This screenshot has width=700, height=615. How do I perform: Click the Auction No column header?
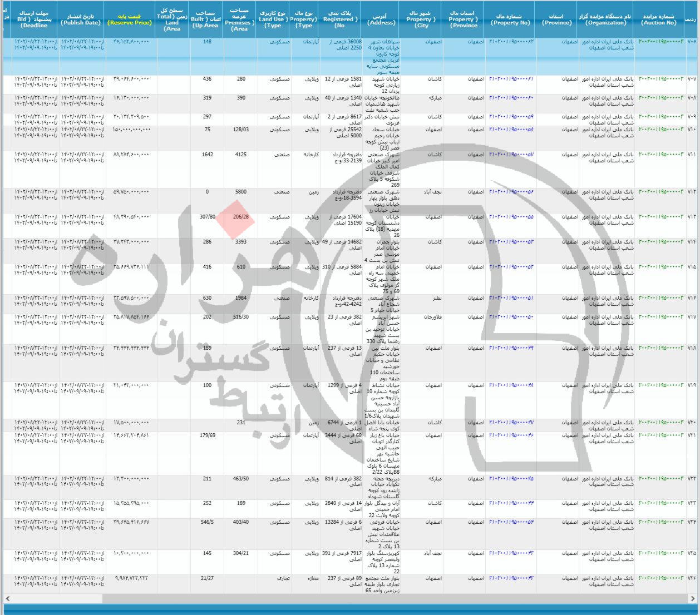(x=659, y=19)
